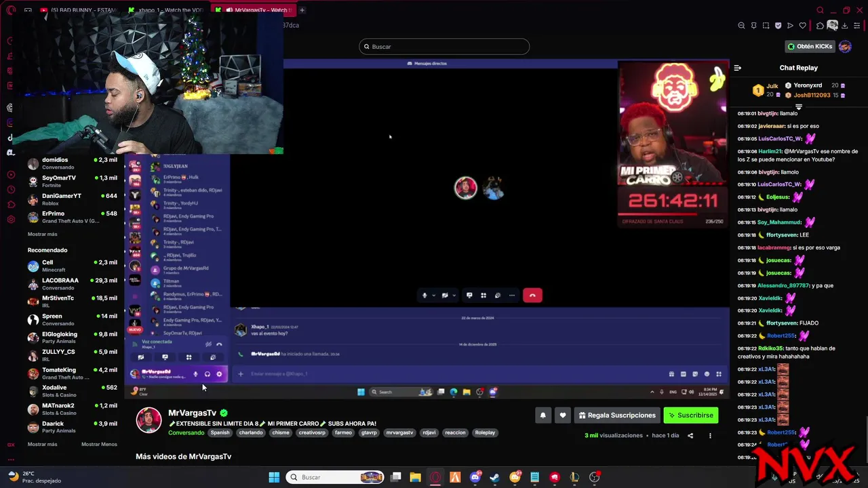The width and height of the screenshot is (868, 488).
Task: Open recommended channel ZULLYY_CS
Action: (73, 355)
